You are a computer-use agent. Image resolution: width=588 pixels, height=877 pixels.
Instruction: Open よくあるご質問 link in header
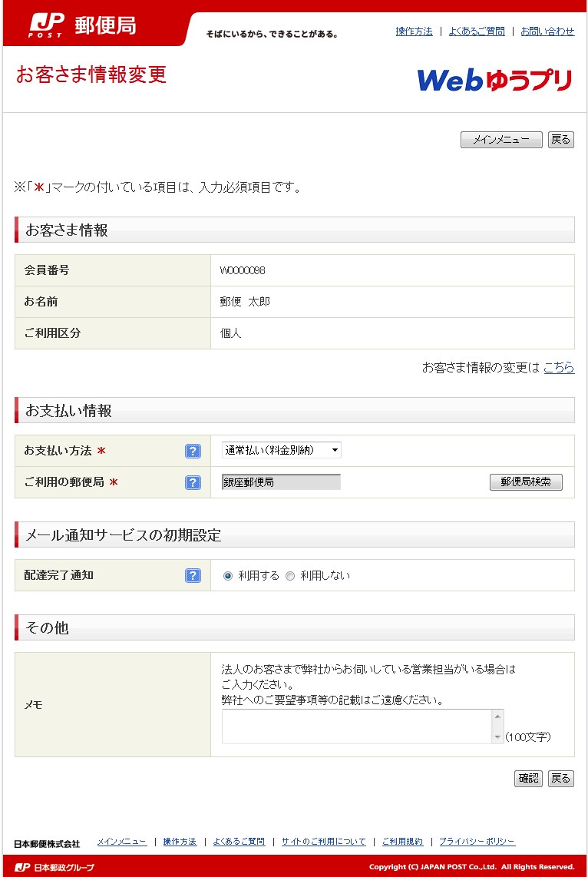pyautogui.click(x=477, y=31)
